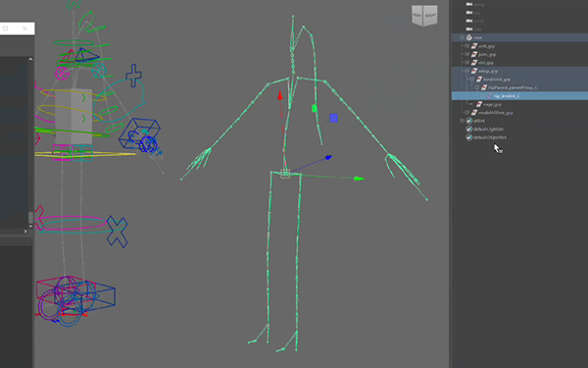Select joint_grp in the outliner
Viewport: 588px width, 368px height.
[487, 54]
